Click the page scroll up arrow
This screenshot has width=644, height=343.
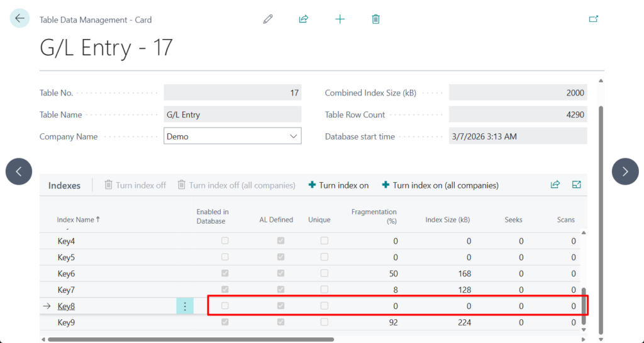click(x=601, y=81)
